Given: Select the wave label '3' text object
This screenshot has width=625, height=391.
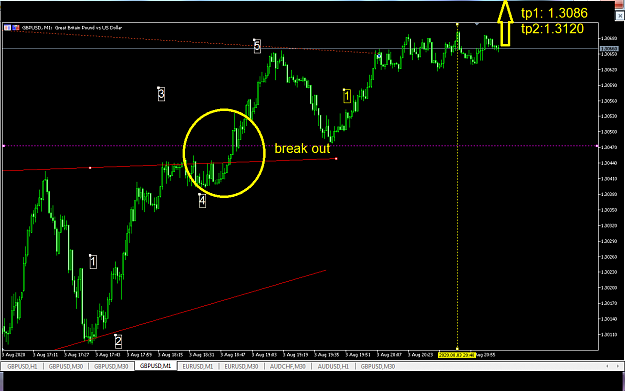Looking at the screenshot, I should click(161, 94).
